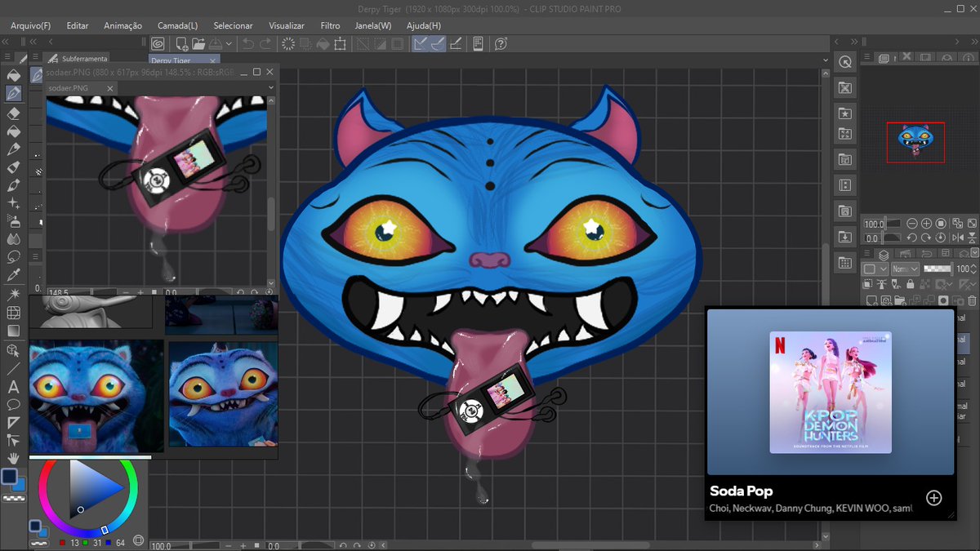Select the Eraser tool
The image size is (980, 551).
click(x=13, y=113)
